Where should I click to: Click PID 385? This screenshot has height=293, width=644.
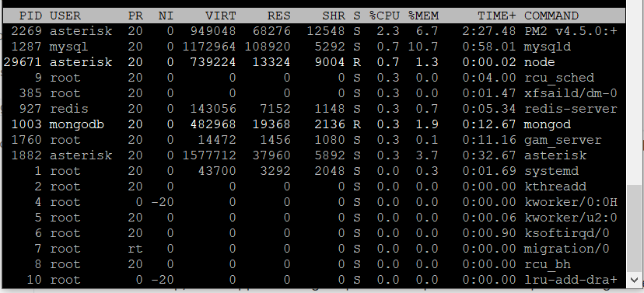coord(30,93)
